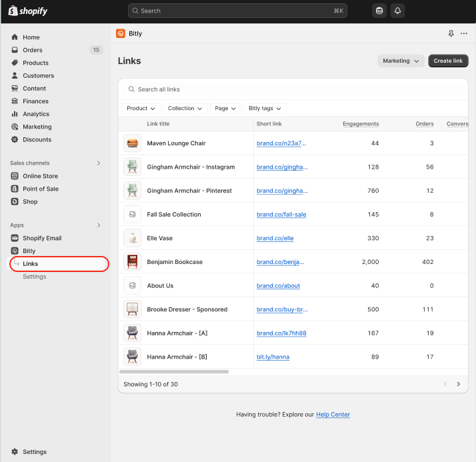Click the Maven Lounge Chair thumbnail
This screenshot has width=476, height=462.
pos(133,143)
